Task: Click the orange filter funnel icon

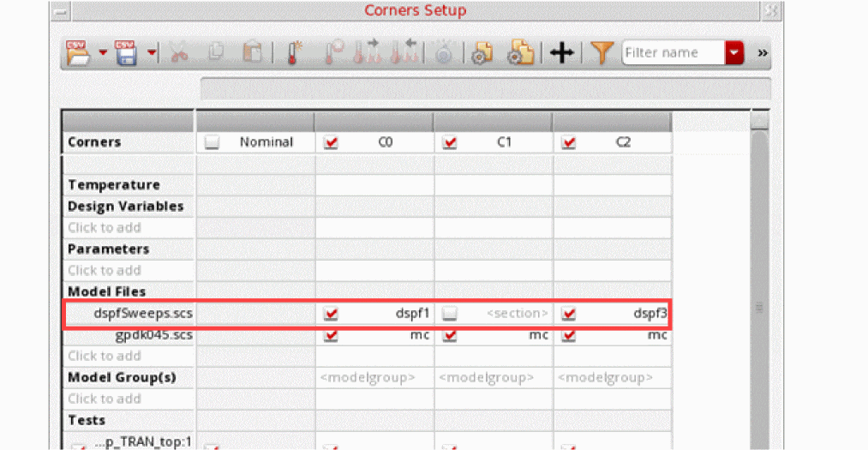Action: click(602, 52)
